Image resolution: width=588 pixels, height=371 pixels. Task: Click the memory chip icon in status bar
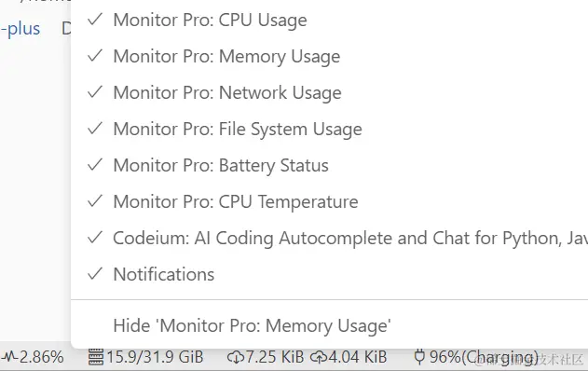click(x=96, y=357)
